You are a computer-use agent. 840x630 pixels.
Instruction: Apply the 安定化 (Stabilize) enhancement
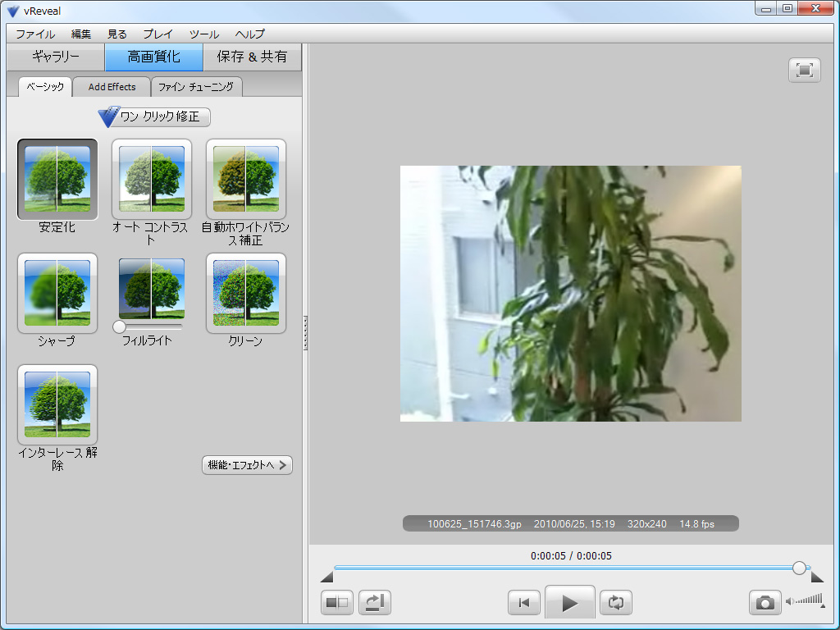(57, 179)
